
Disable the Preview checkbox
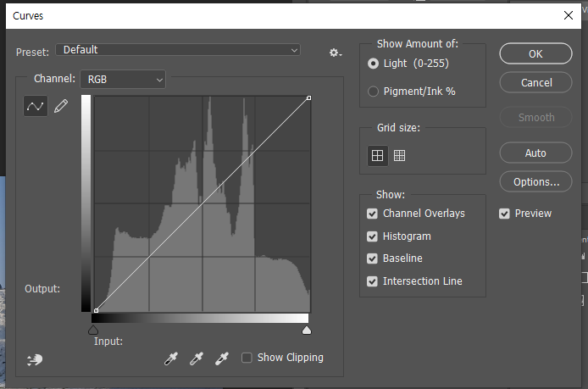504,214
